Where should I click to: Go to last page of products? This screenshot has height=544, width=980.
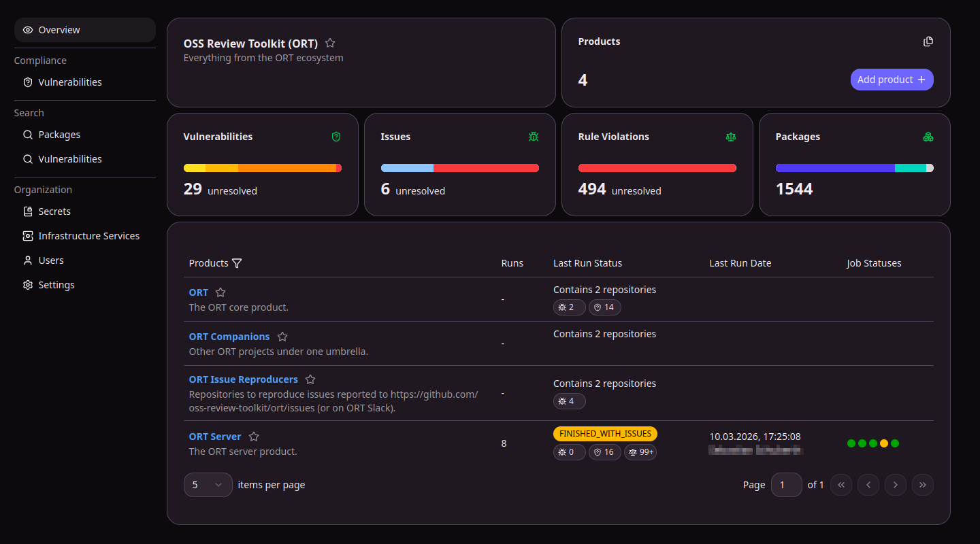point(923,485)
